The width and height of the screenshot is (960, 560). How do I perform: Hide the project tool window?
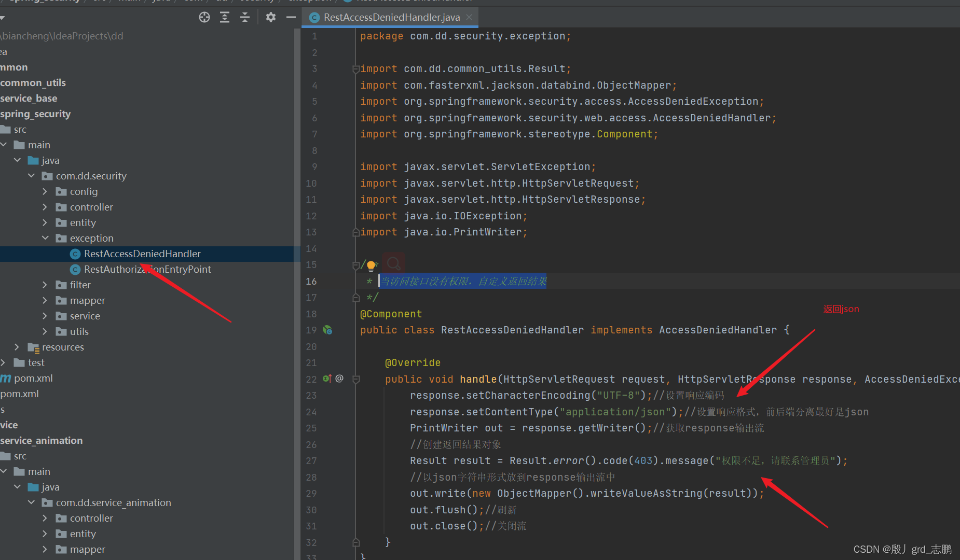(291, 18)
